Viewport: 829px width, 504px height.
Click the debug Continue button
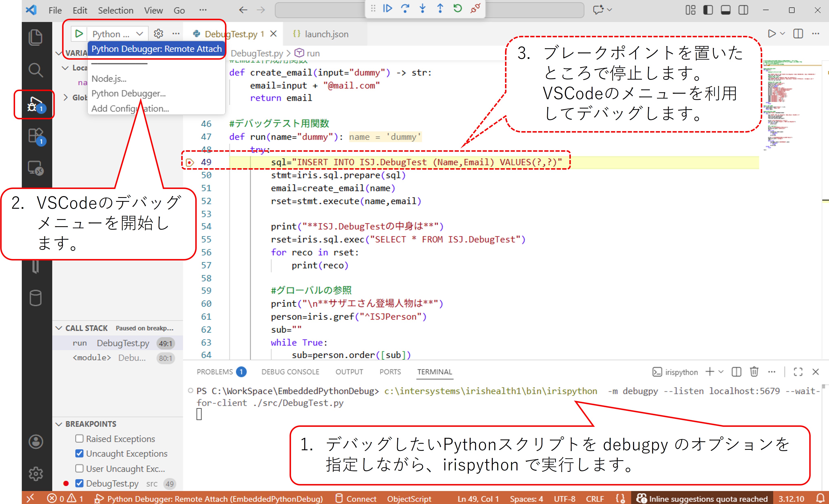click(x=388, y=9)
